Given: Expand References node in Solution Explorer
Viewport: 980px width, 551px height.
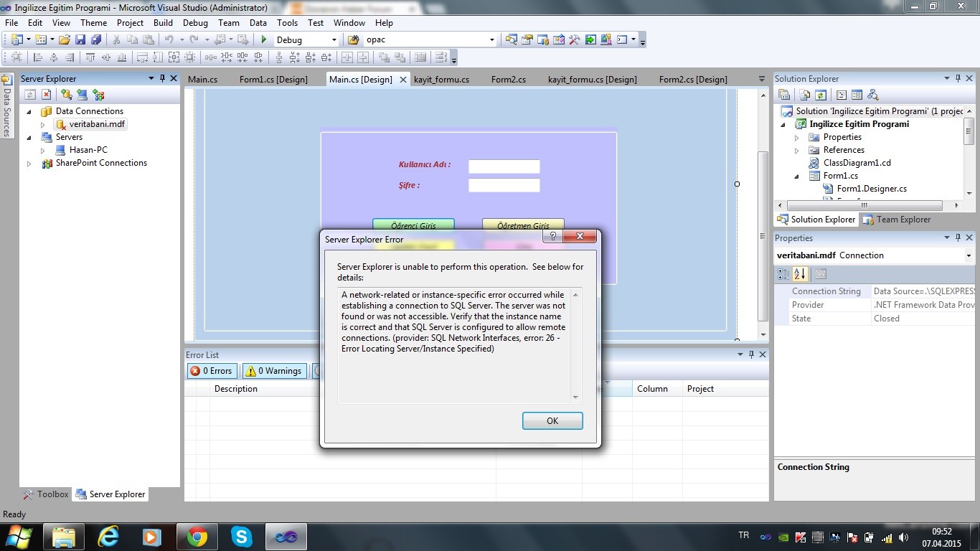Looking at the screenshot, I should pos(796,150).
